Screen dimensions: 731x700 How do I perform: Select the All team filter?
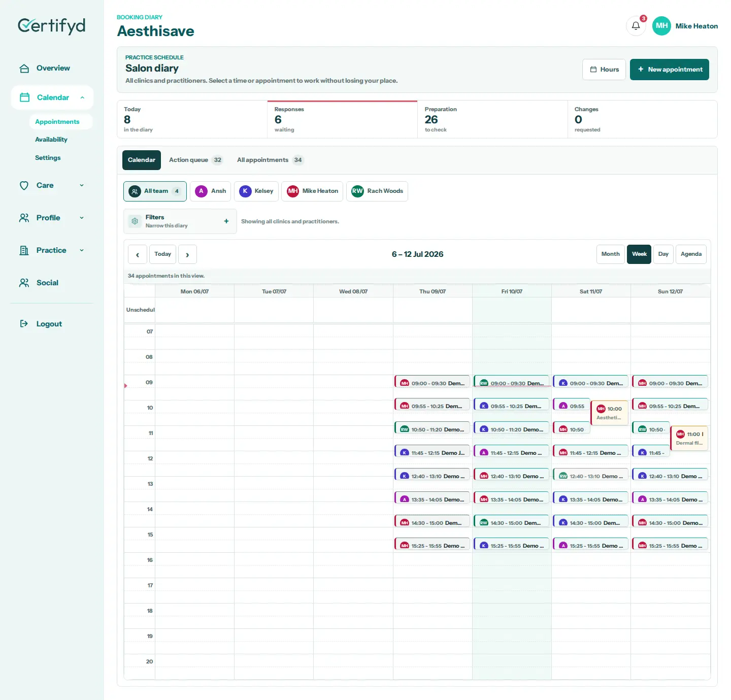(155, 191)
